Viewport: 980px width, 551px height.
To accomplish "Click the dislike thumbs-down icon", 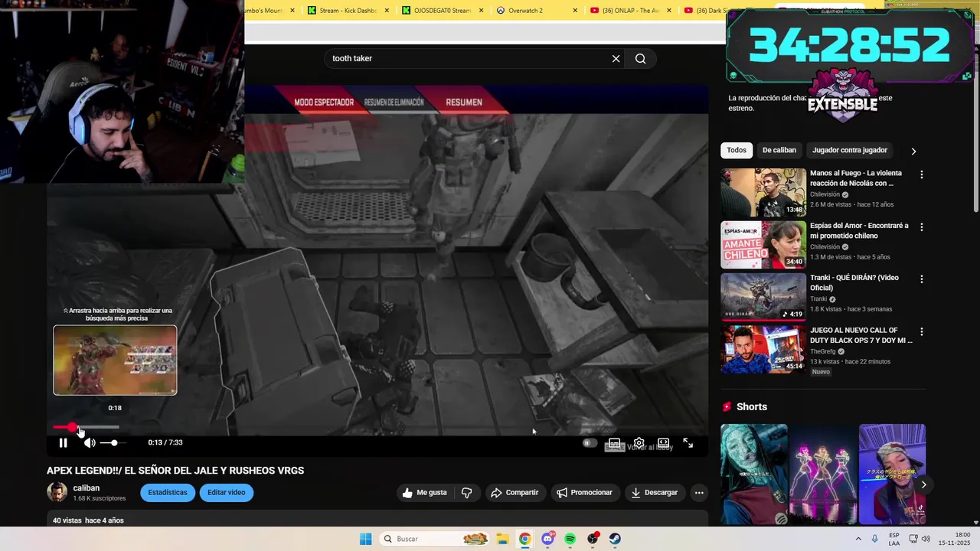I will pos(466,493).
